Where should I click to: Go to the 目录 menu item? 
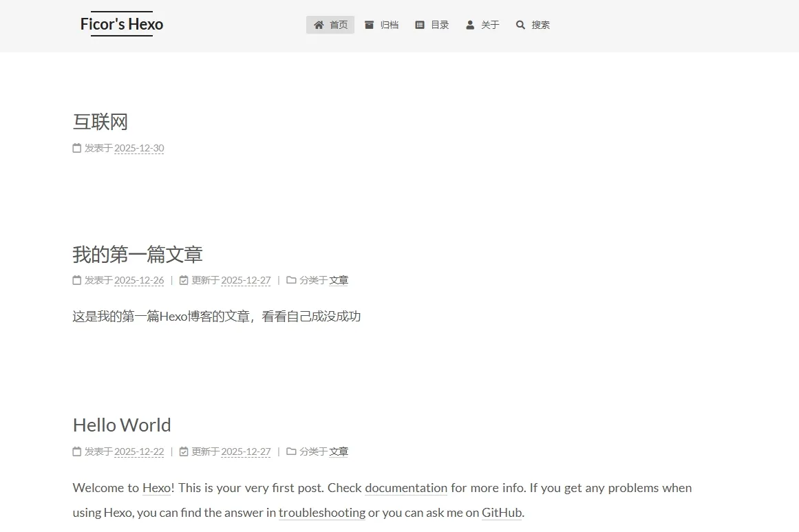[x=440, y=25]
